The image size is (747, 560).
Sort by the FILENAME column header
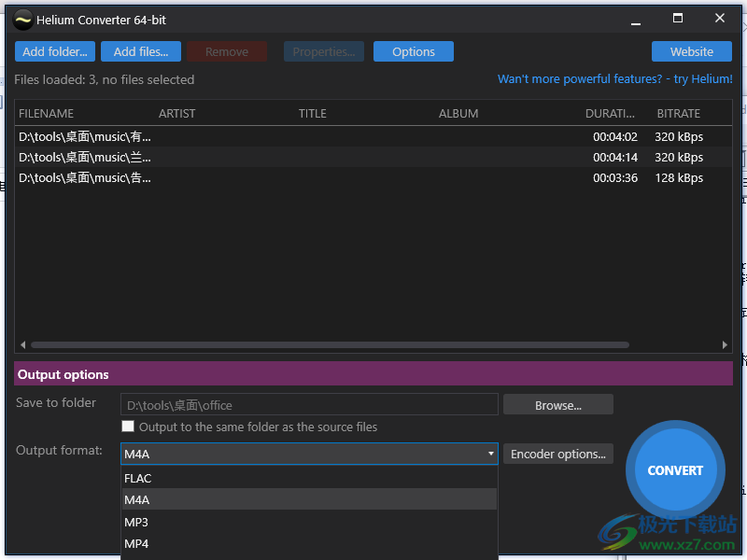pos(46,113)
